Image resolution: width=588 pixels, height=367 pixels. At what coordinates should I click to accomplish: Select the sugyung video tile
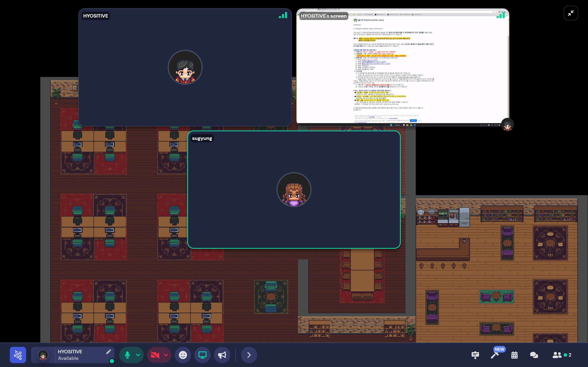coord(294,190)
